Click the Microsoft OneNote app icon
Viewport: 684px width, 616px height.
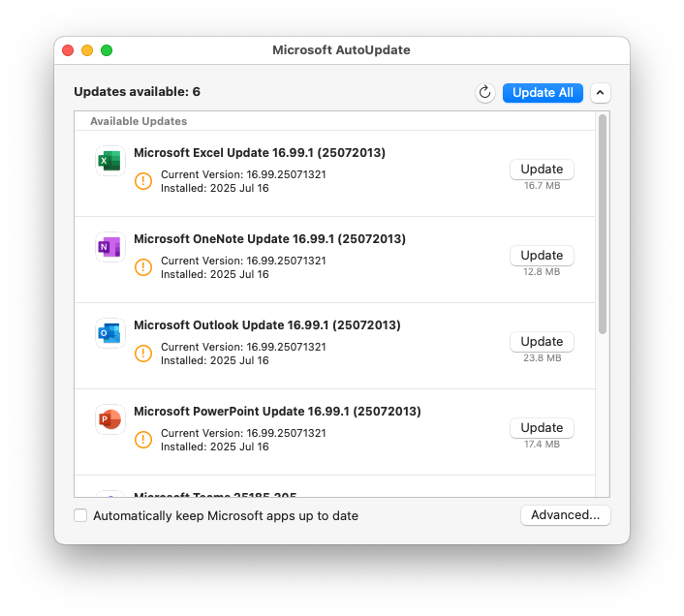[109, 247]
